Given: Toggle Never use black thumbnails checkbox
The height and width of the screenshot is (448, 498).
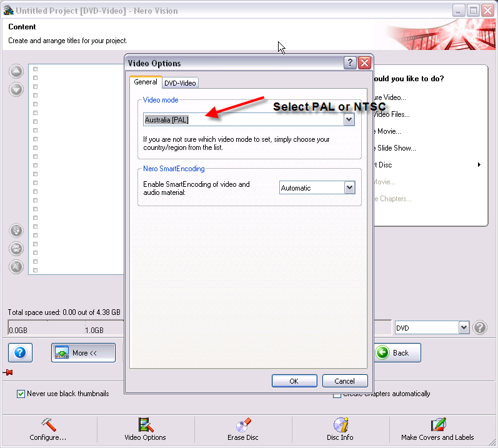Looking at the screenshot, I should point(21,394).
